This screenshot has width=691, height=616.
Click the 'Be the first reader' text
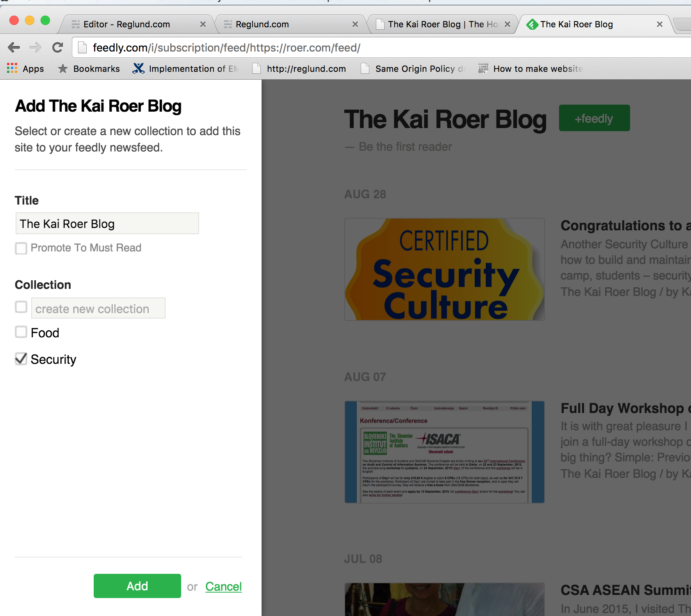pos(405,147)
